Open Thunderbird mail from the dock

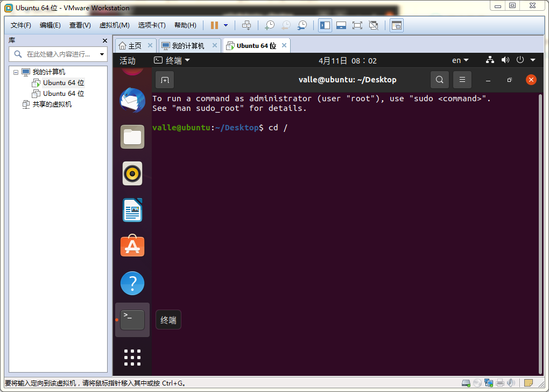[x=132, y=100]
